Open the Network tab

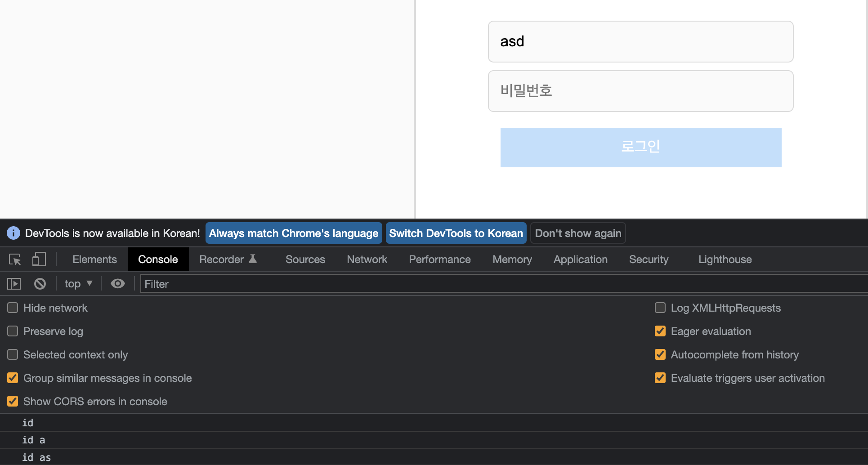tap(367, 259)
